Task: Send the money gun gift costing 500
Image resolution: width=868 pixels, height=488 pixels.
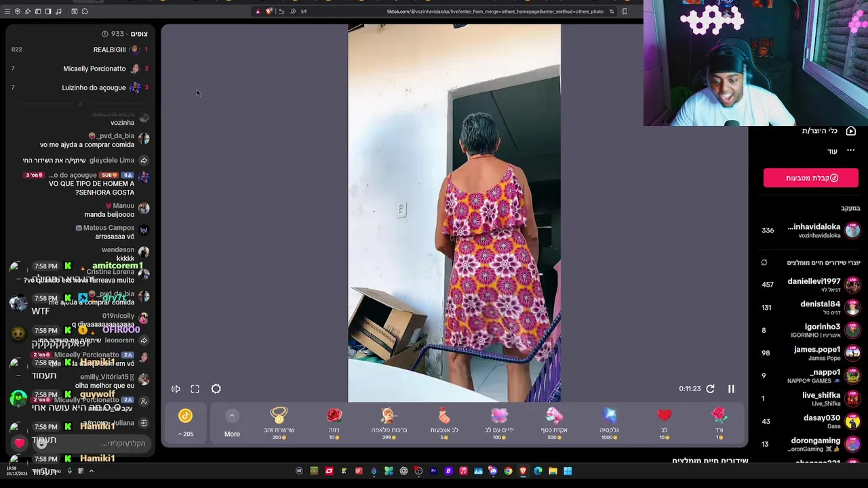Action: [554, 424]
